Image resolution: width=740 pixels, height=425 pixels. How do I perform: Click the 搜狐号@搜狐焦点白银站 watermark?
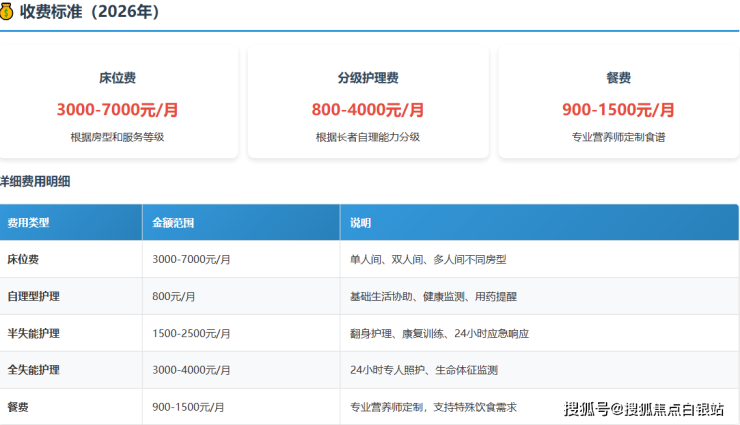point(644,408)
